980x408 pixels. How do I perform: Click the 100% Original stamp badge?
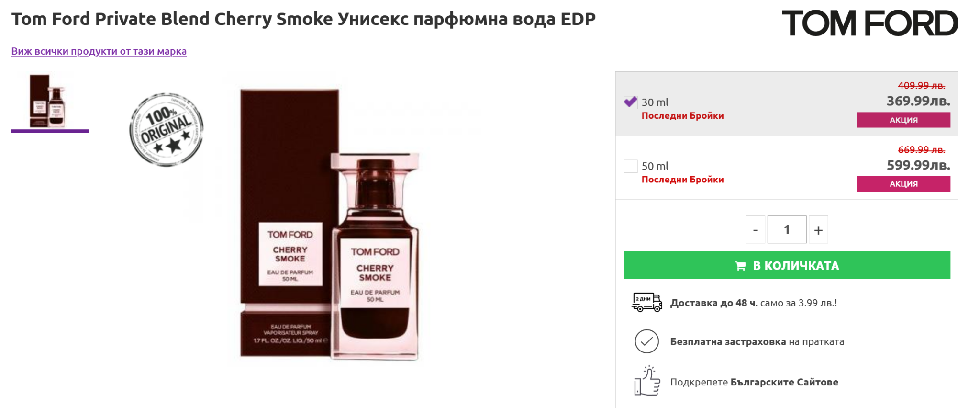pos(167,130)
